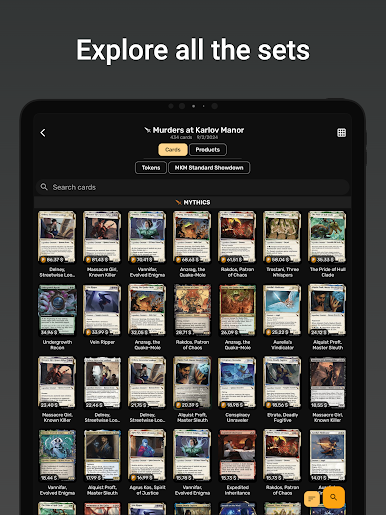This screenshot has height=515, width=386.
Task: Open Vein Ripper card
Action: [102, 310]
